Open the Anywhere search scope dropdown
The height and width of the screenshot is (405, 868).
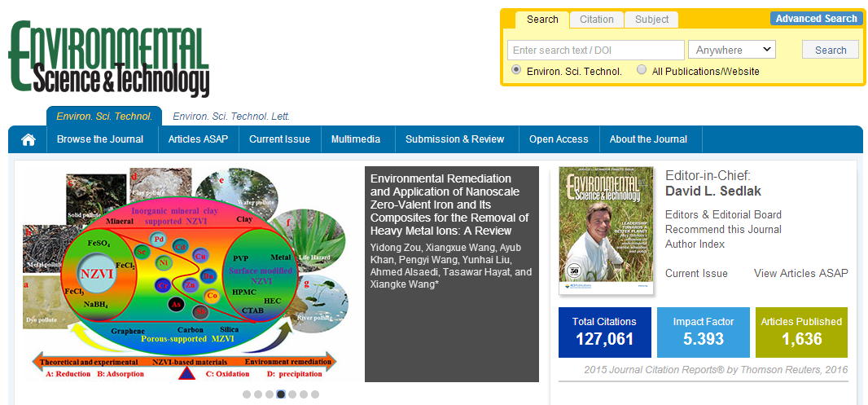click(732, 50)
